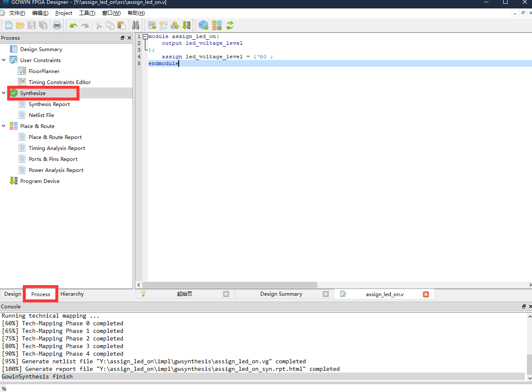Click the binoculars Find icon
This screenshot has height=392, width=532.
point(136,25)
